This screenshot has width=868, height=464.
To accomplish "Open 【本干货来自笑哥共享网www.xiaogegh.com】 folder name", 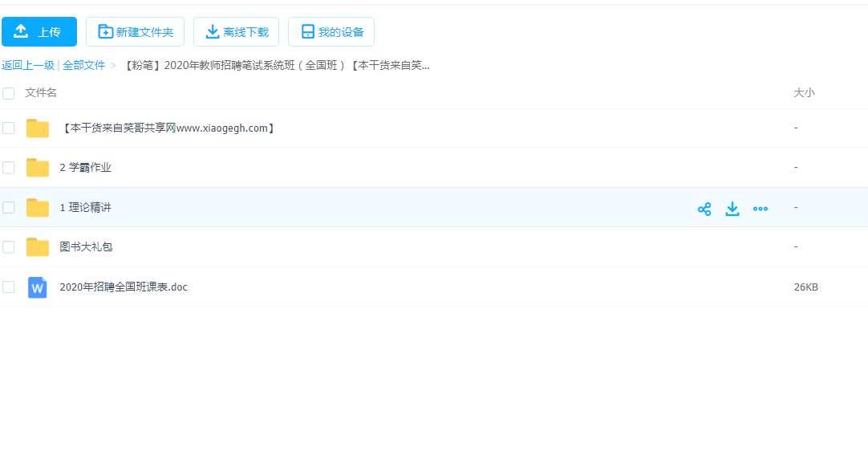I will pos(168,128).
